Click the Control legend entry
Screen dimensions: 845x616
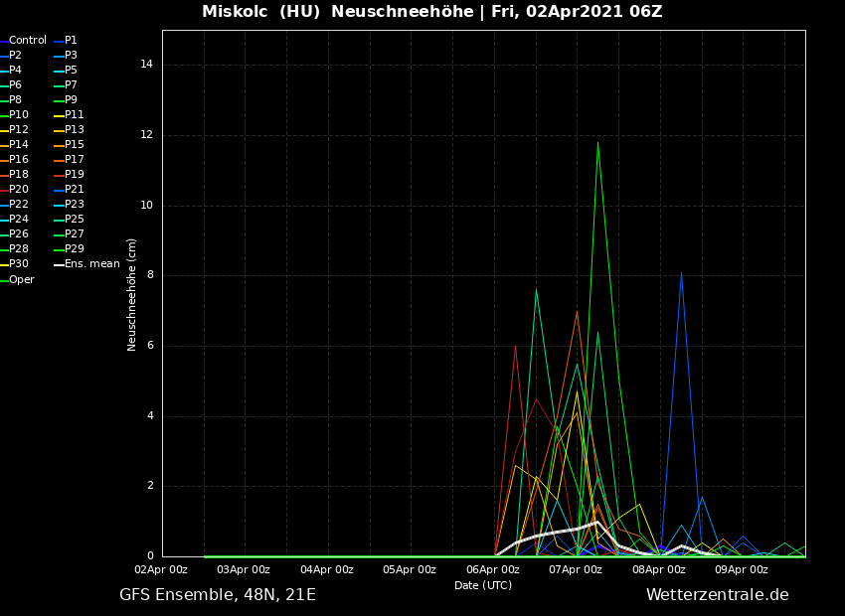pyautogui.click(x=27, y=41)
